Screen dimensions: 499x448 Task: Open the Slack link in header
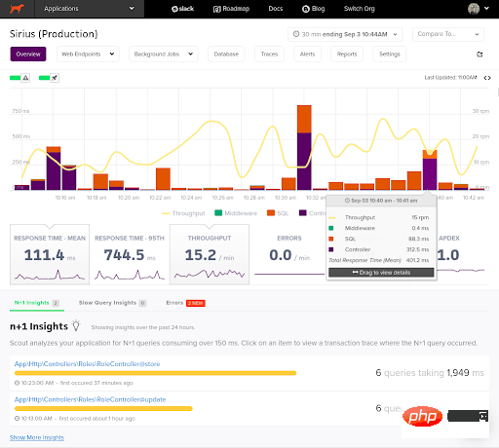182,9
